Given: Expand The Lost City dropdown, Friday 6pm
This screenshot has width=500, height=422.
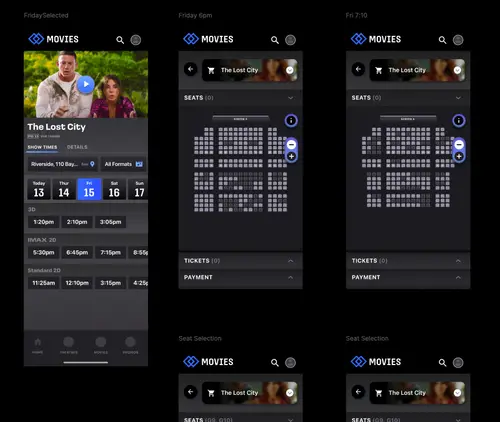Looking at the screenshot, I should tap(290, 70).
